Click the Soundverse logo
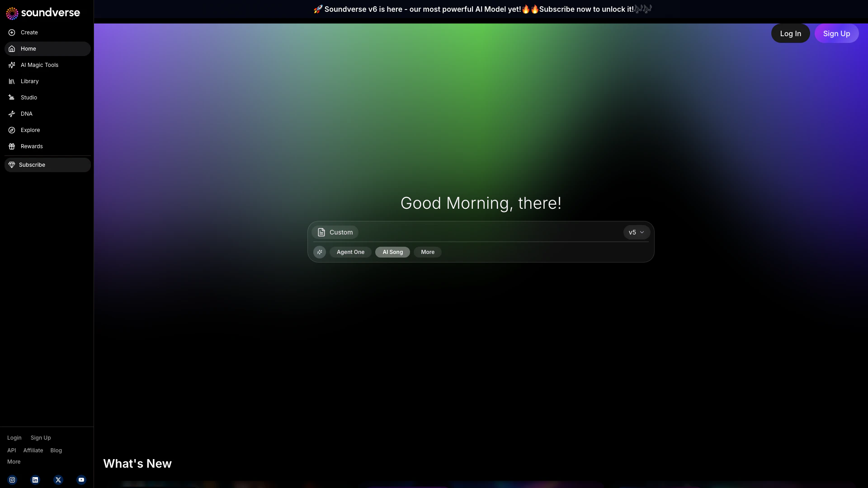868x488 pixels. tap(43, 13)
